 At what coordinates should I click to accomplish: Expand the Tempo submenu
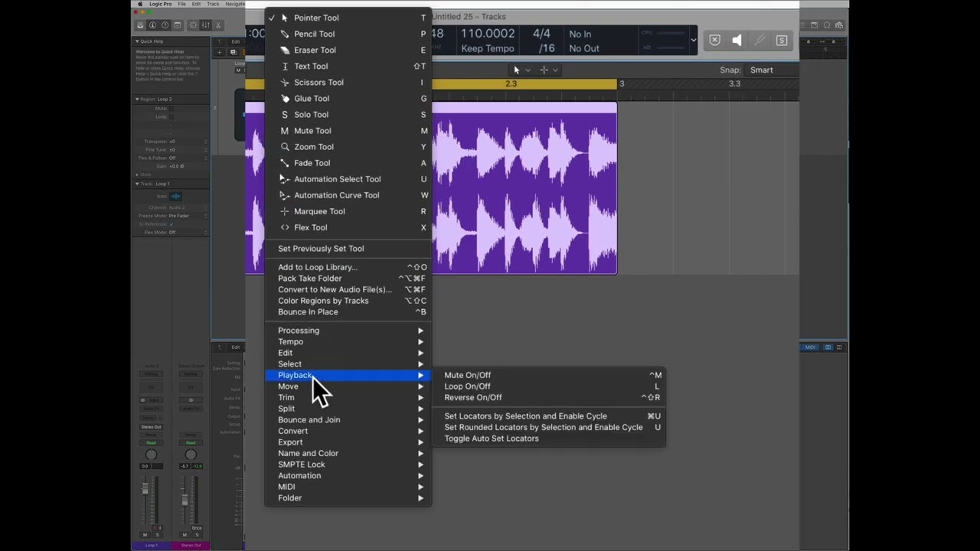[x=348, y=342]
